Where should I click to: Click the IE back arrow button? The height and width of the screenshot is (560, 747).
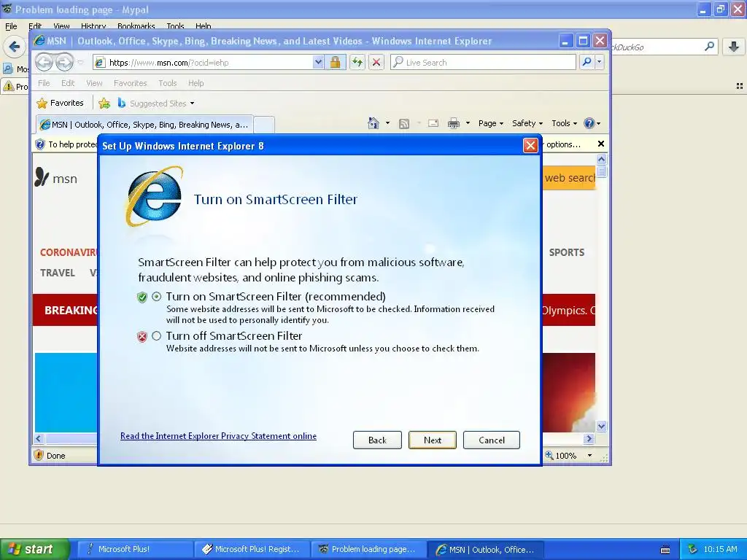pyautogui.click(x=44, y=62)
